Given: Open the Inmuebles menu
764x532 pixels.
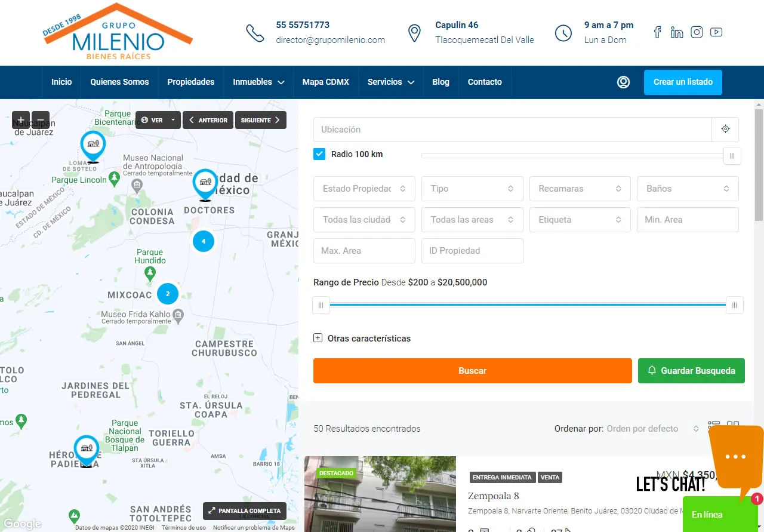Looking at the screenshot, I should (258, 82).
